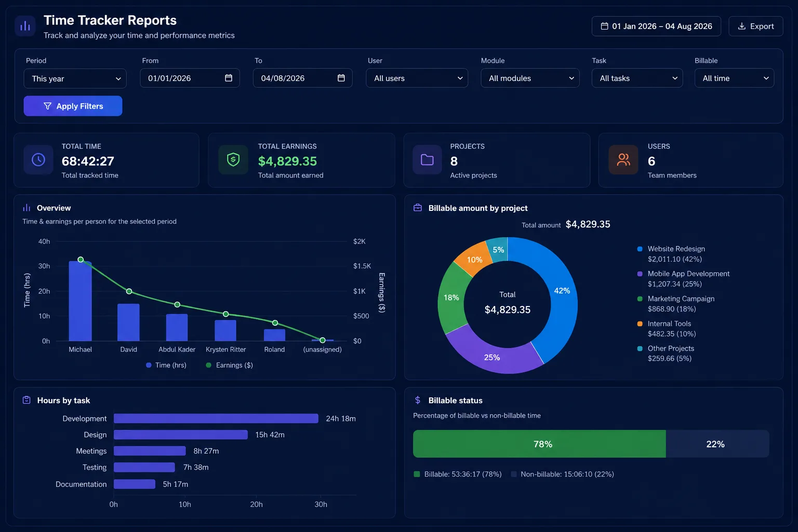This screenshot has width=798, height=532.
Task: Click the people icon on Users card
Action: [623, 159]
